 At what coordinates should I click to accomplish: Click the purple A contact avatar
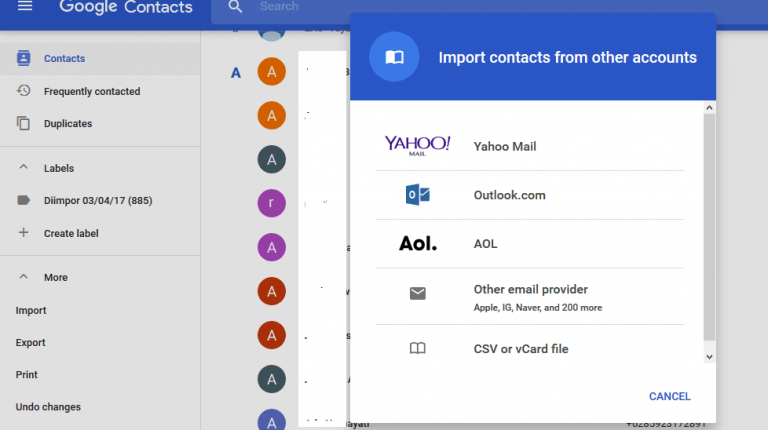(271, 247)
